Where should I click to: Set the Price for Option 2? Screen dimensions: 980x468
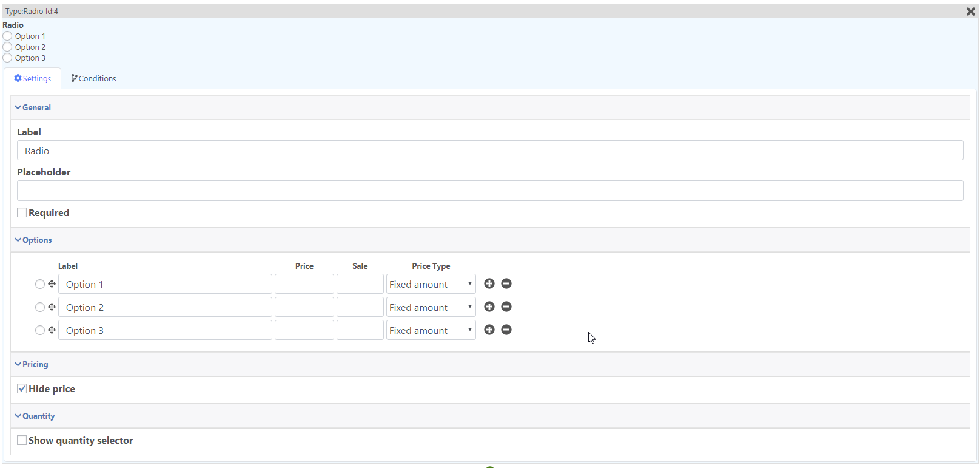pyautogui.click(x=304, y=307)
